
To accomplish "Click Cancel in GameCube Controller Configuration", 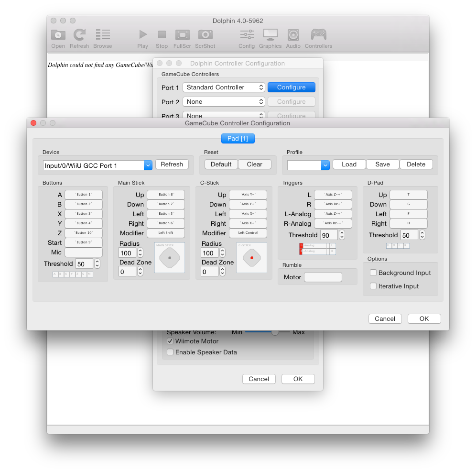I will pyautogui.click(x=385, y=318).
